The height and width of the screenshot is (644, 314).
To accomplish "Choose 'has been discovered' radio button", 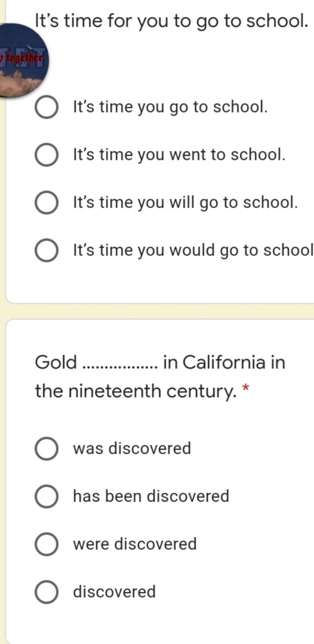I will 46,496.
